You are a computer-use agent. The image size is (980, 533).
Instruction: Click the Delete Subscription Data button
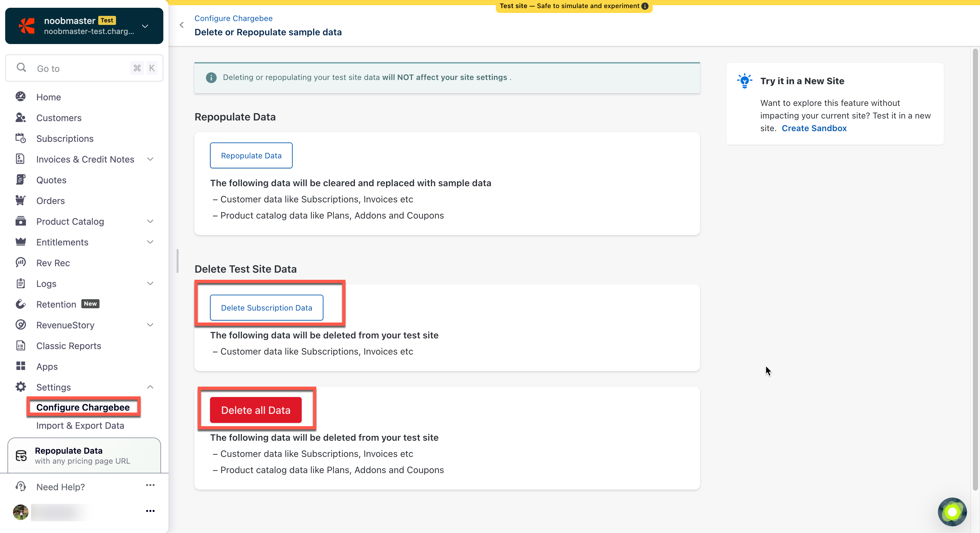266,308
